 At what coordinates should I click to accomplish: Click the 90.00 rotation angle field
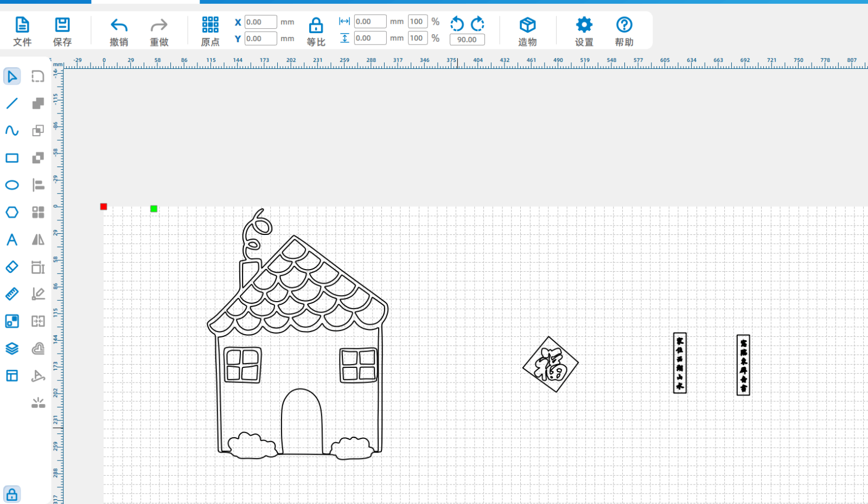[467, 40]
